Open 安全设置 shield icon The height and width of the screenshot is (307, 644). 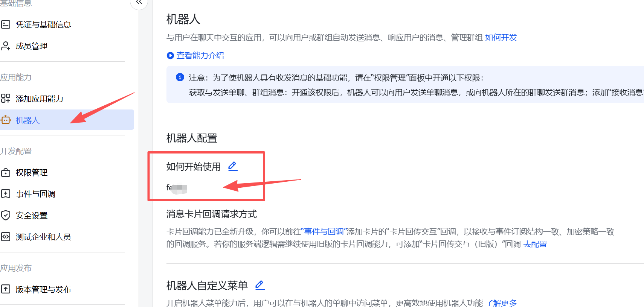pos(6,216)
